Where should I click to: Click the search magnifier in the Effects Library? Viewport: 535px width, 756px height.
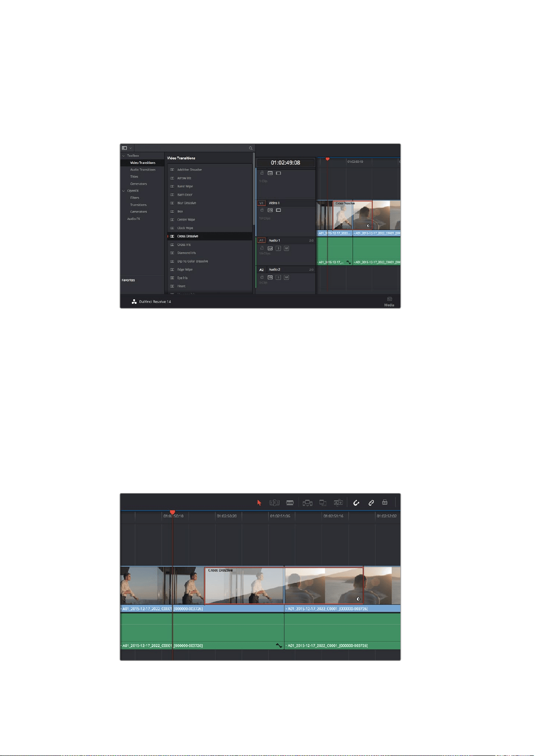click(x=251, y=148)
